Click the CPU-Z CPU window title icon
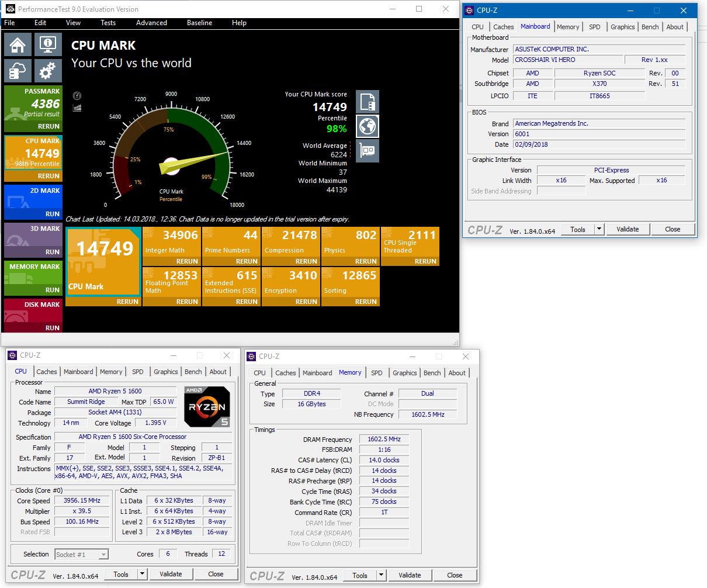Viewport: 707px width, 588px height. (12, 355)
